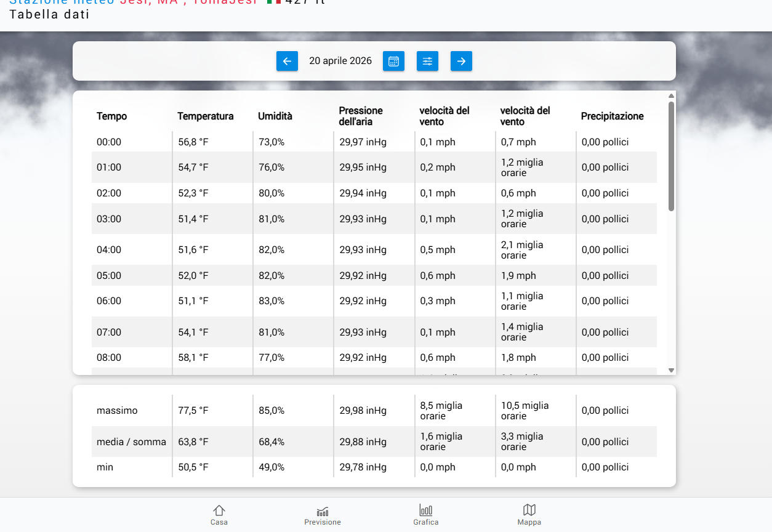Select the Pressione dell'aria column header
Viewport: 772px width, 532px height.
(x=361, y=116)
